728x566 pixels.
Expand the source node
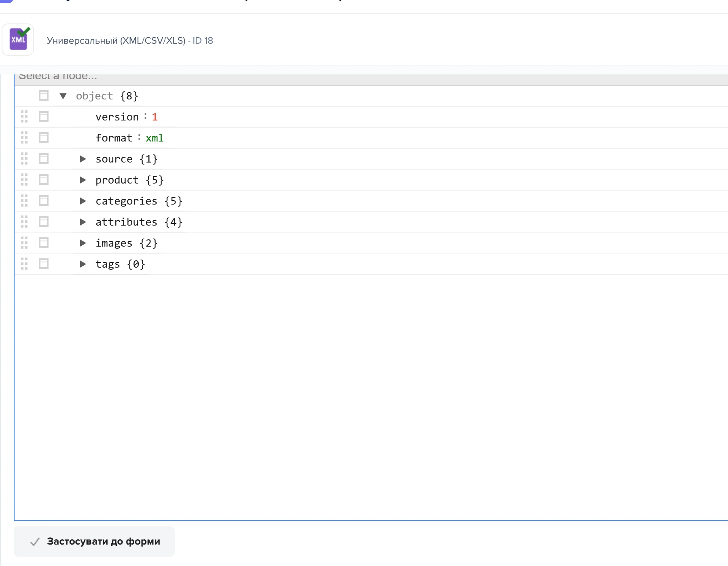pos(83,159)
